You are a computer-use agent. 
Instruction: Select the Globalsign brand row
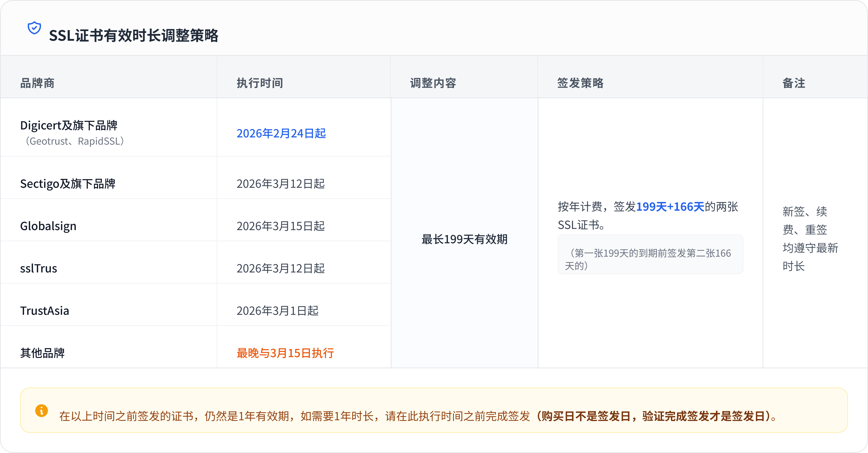point(48,226)
